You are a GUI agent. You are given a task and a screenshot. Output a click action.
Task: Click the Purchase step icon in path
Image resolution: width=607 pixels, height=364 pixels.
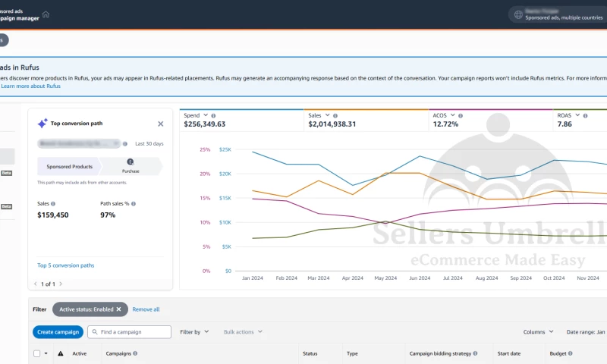[131, 162]
